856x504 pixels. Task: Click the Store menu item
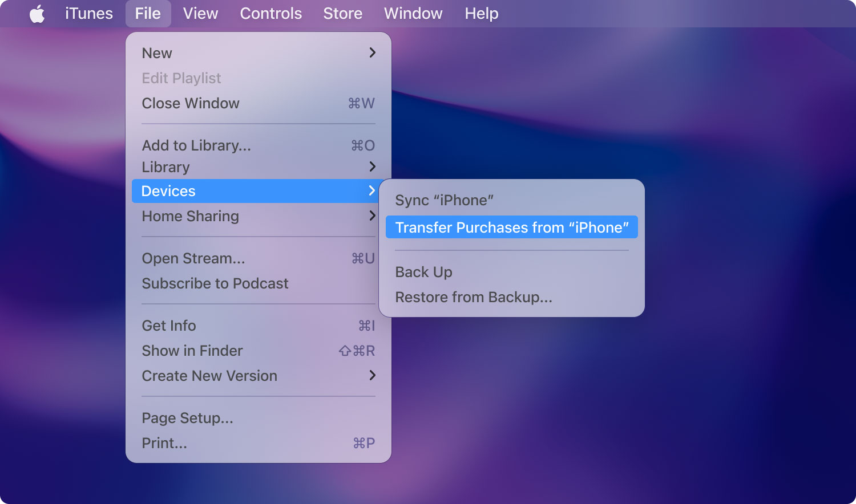(342, 14)
